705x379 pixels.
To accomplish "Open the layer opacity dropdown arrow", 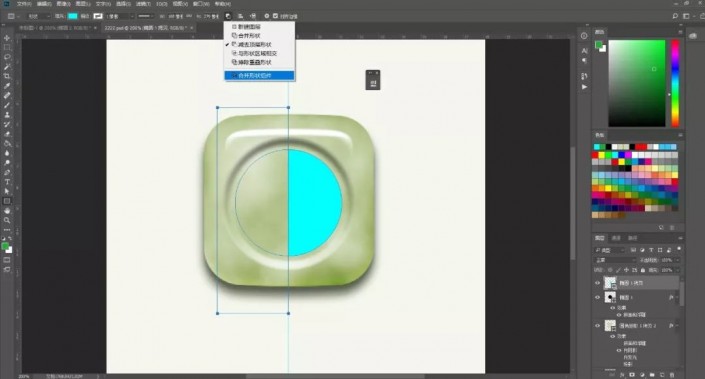I will (677, 260).
